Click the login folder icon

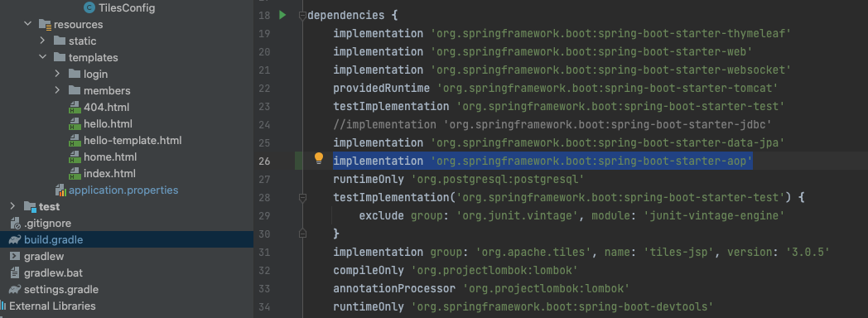pyautogui.click(x=75, y=74)
